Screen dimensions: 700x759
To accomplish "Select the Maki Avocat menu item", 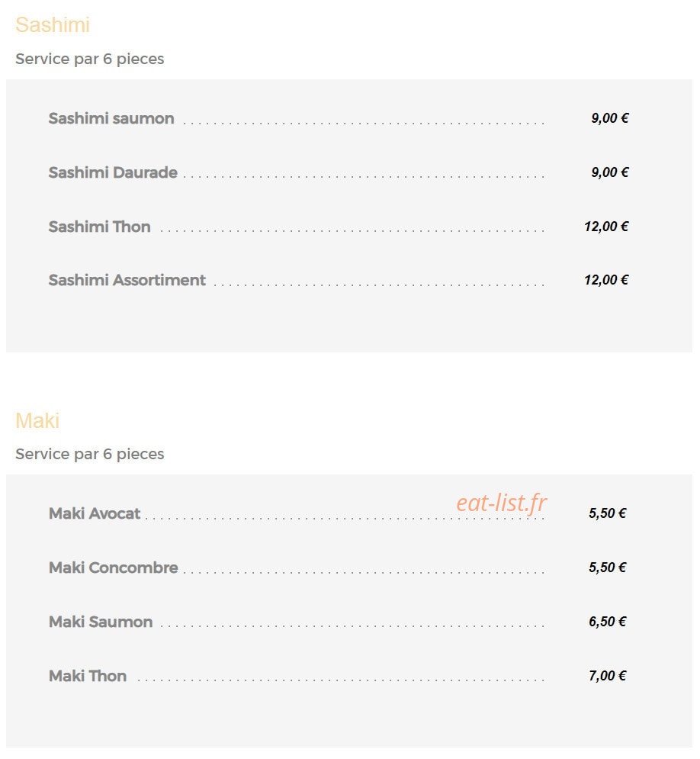I will 95,513.
